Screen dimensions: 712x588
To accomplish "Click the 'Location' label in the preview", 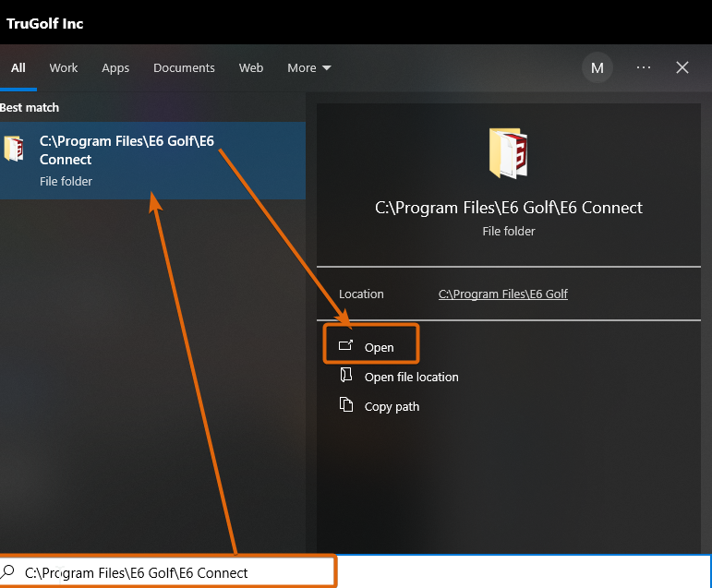I will (x=361, y=294).
